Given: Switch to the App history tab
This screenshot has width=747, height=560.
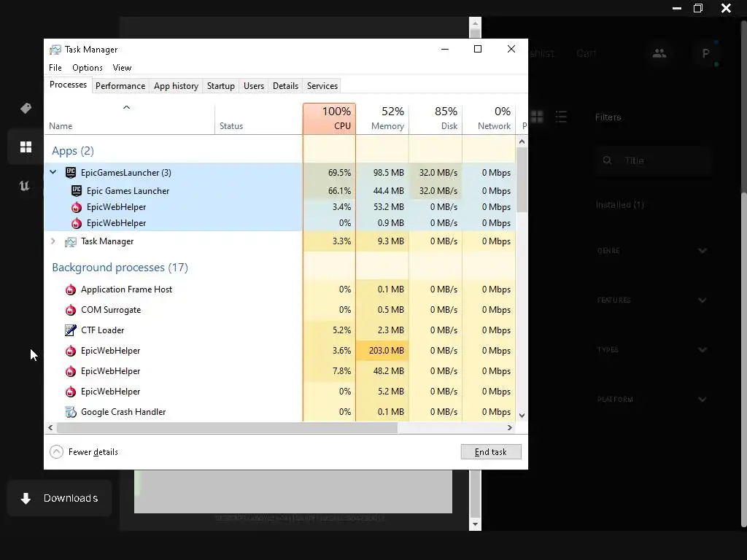Looking at the screenshot, I should tap(176, 86).
